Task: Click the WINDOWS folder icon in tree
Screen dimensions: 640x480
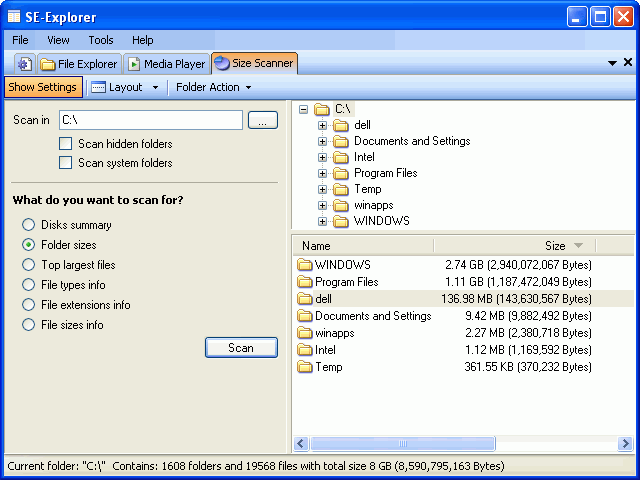Action: (340, 221)
